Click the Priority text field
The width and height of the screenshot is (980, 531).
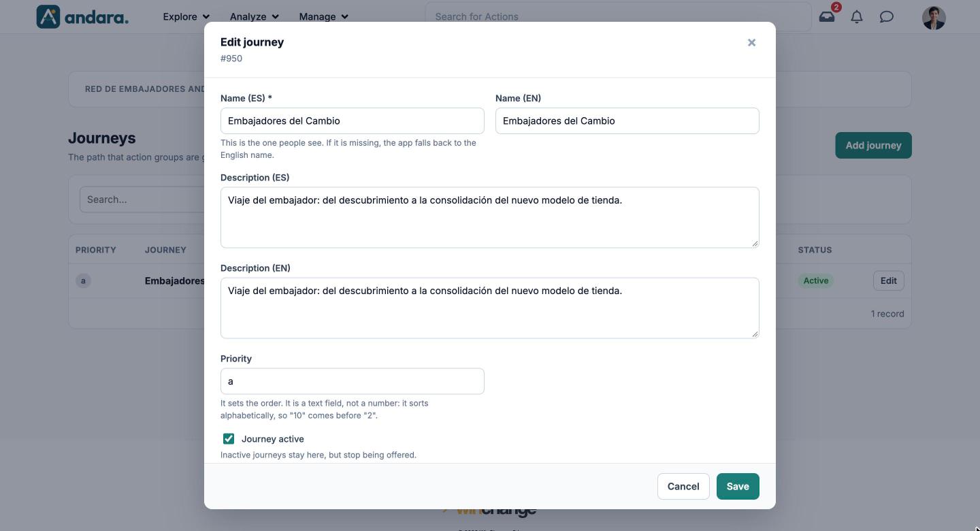(353, 381)
